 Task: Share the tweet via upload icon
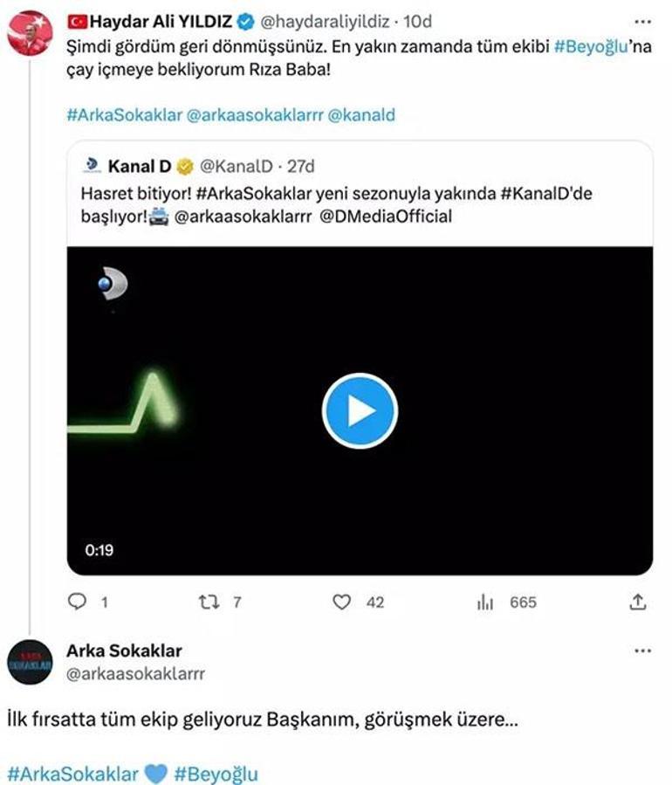[x=638, y=602]
